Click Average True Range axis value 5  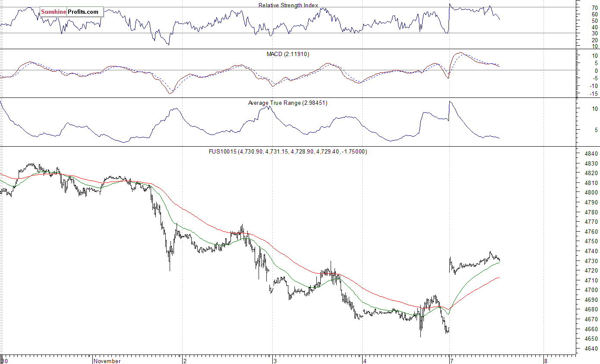click(597, 129)
